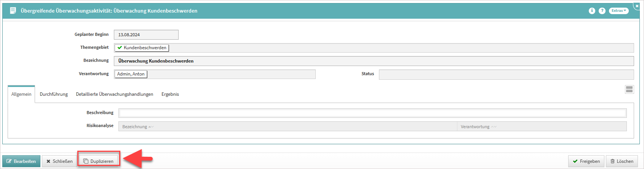Switch to the Allgemein tab
Screen dimensions: 644x169
click(x=21, y=94)
